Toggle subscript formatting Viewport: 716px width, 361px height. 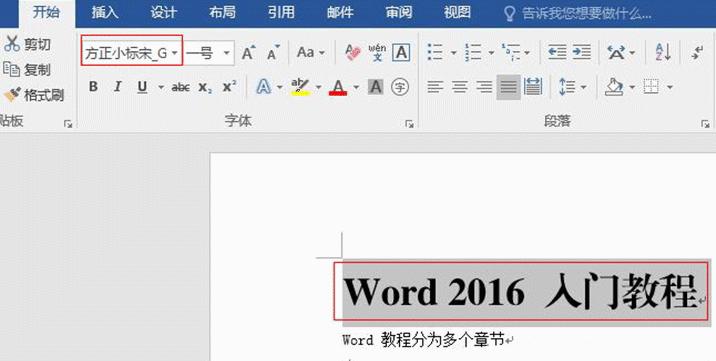[205, 87]
